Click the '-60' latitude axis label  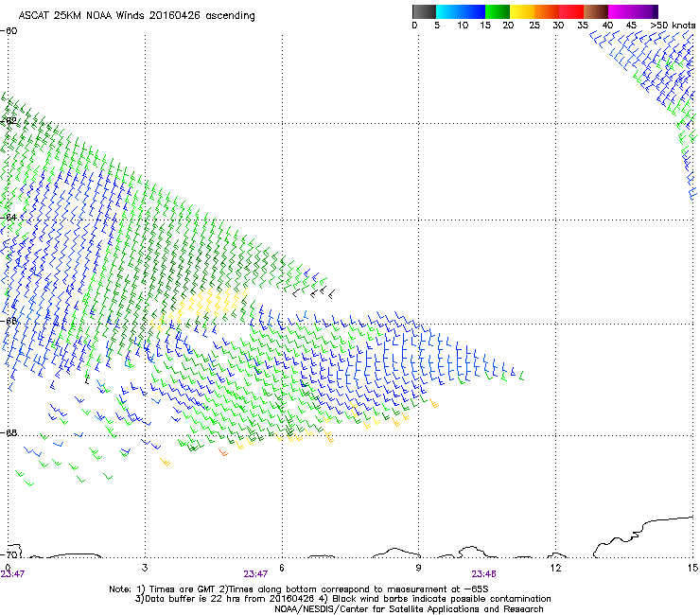coord(9,31)
